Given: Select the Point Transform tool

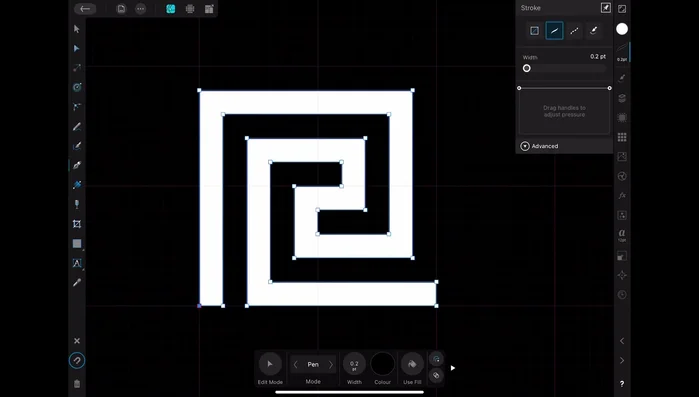Looking at the screenshot, I should click(x=77, y=68).
